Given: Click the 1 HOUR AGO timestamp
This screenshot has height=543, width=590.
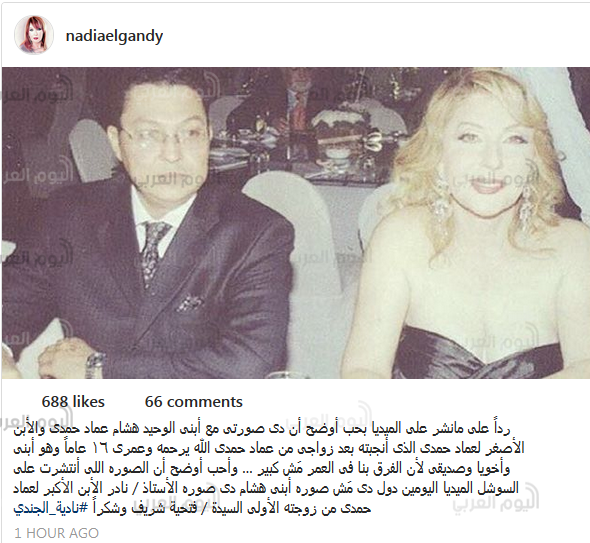Looking at the screenshot, I should 57,533.
